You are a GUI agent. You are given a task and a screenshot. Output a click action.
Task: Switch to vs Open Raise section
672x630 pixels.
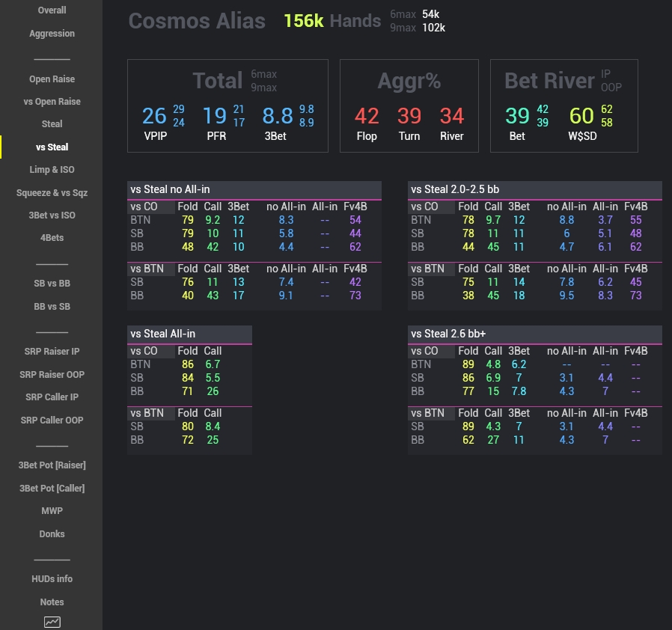(x=52, y=101)
